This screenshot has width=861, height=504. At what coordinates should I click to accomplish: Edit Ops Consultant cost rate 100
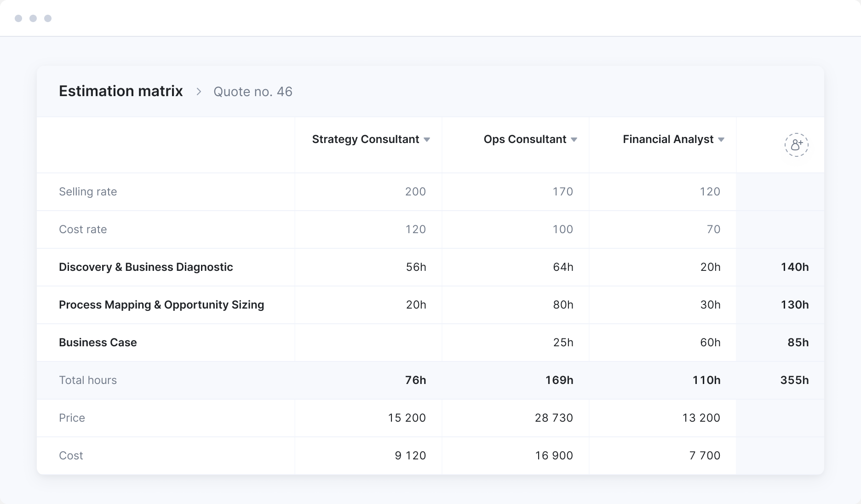tap(563, 229)
